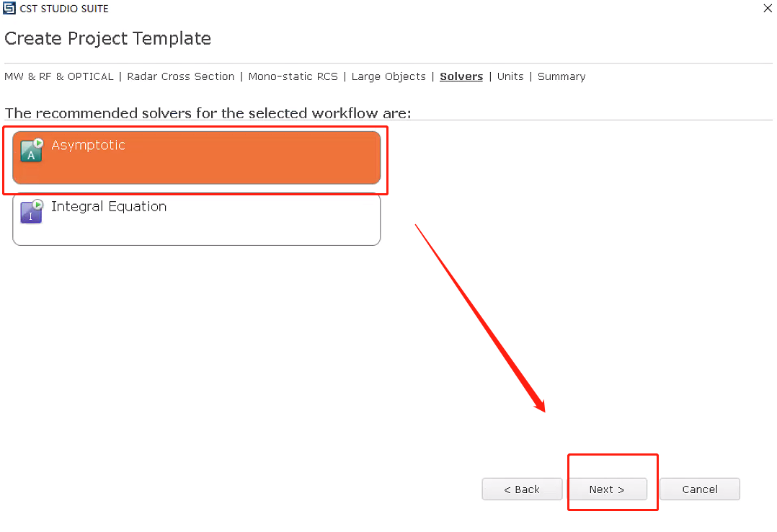Go to the Large Objects breadcrumb step
The image size is (777, 532).
coord(388,76)
